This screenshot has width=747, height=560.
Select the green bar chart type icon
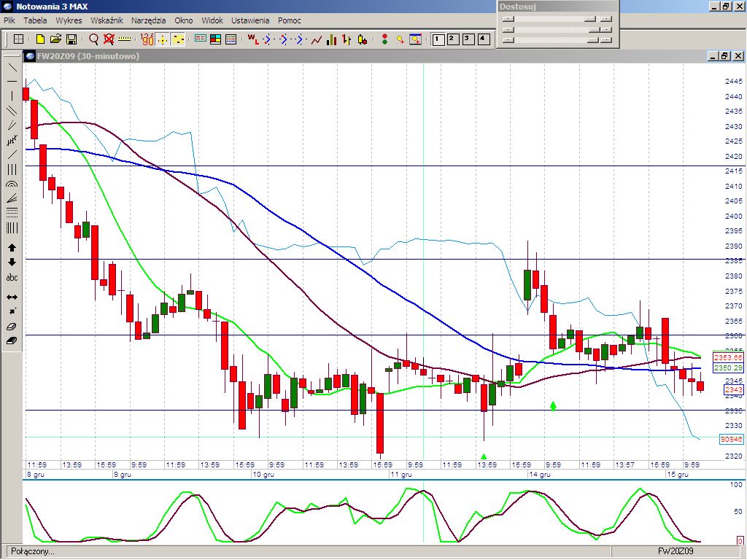332,39
